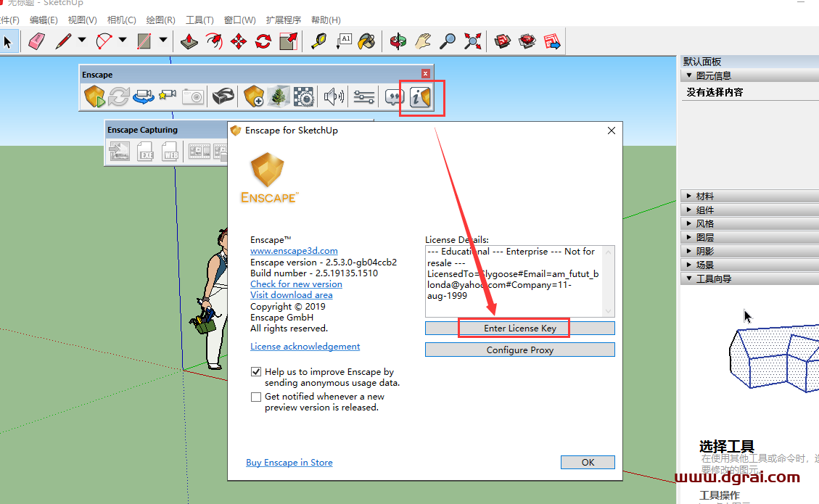Click the Send to LayOut icon
Viewport: 819px width, 504px height.
point(552,41)
